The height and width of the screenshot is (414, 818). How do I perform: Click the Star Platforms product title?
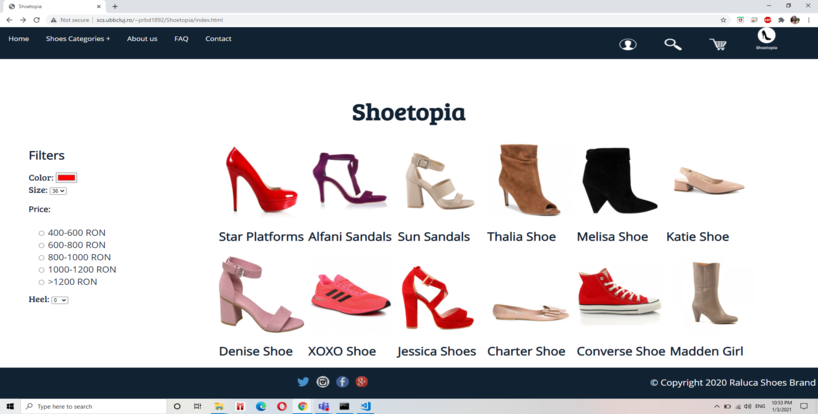(261, 237)
